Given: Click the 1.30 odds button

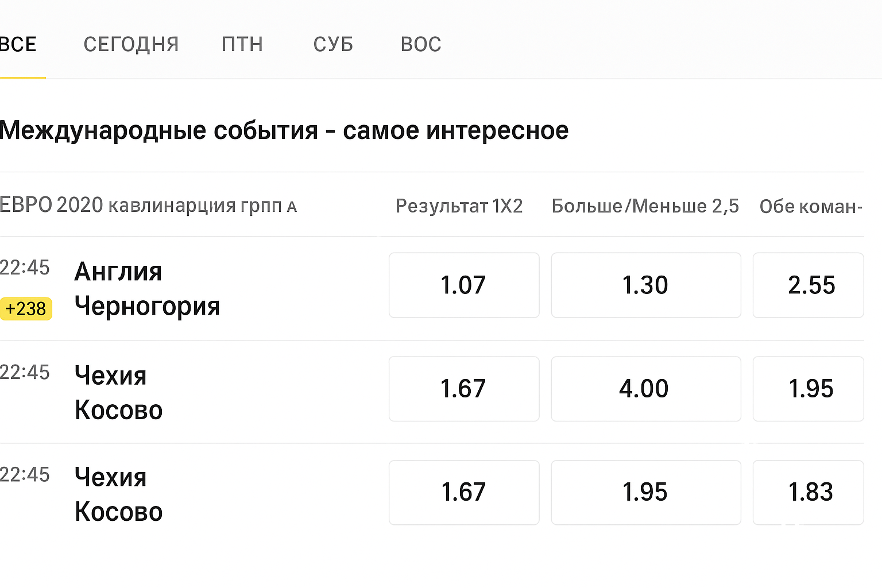Looking at the screenshot, I should pyautogui.click(x=645, y=285).
